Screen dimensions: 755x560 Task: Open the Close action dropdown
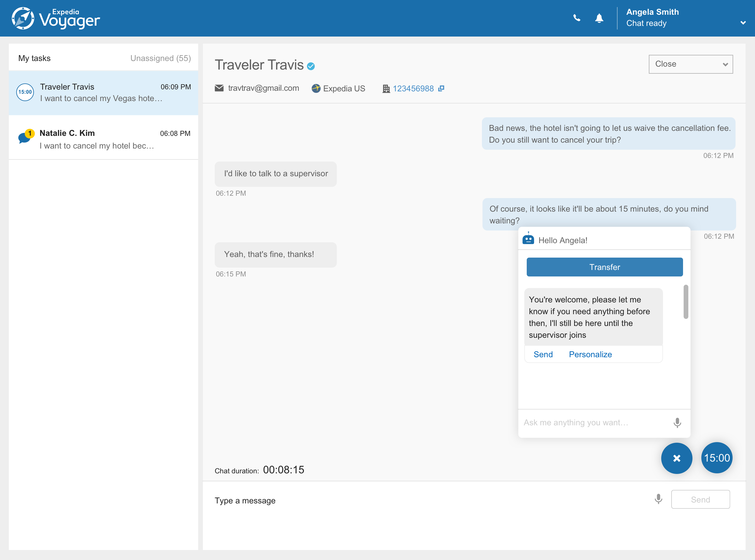[690, 64]
